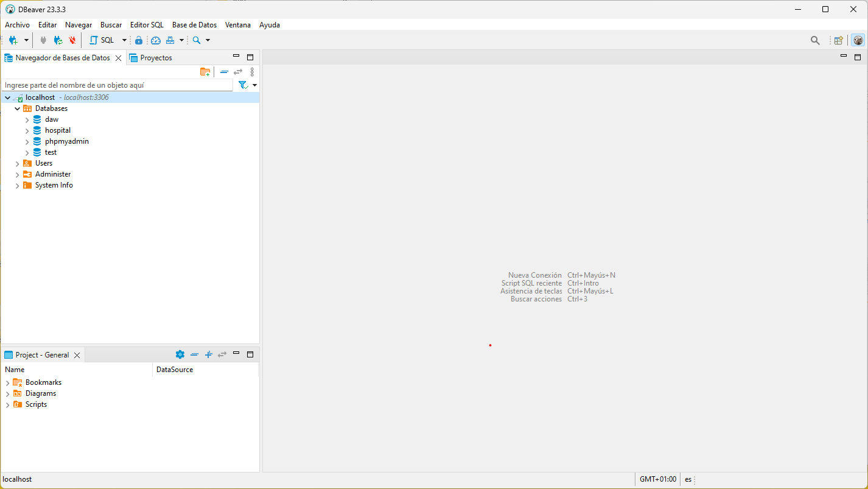Click the red Disconnect plug icon
Screen dimensions: 868x489
click(x=72, y=40)
